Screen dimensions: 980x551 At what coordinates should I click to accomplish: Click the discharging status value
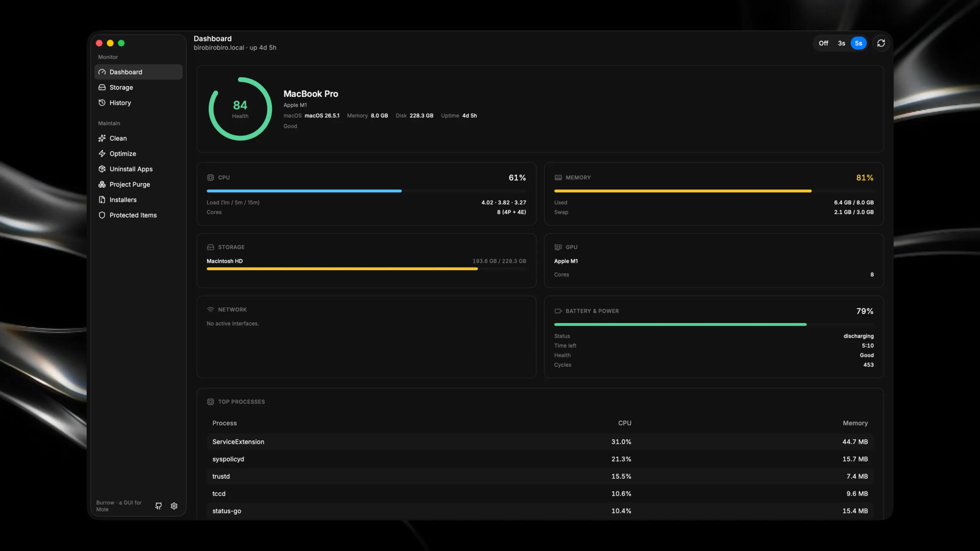point(858,336)
